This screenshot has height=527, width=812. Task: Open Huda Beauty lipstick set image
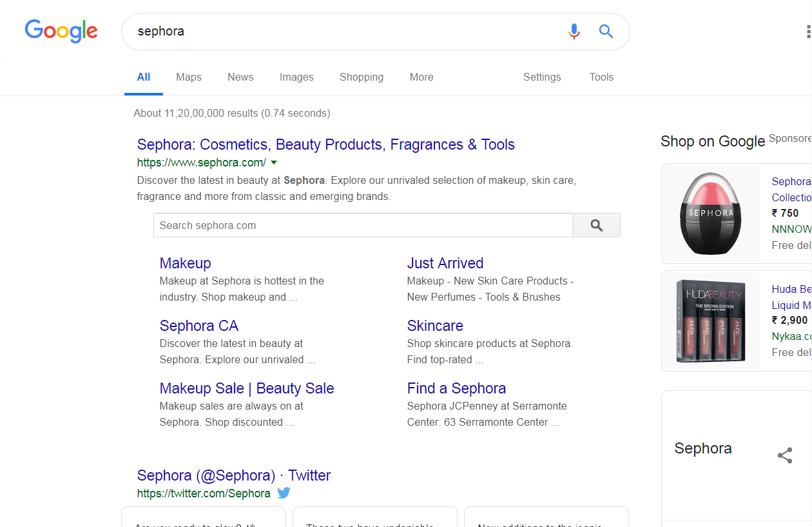coord(711,321)
